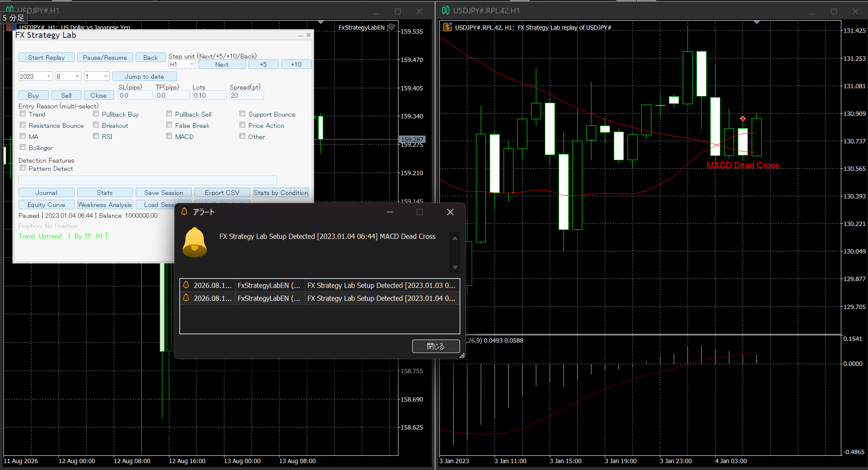Place a Sell order
Image resolution: width=868 pixels, height=470 pixels.
66,96
